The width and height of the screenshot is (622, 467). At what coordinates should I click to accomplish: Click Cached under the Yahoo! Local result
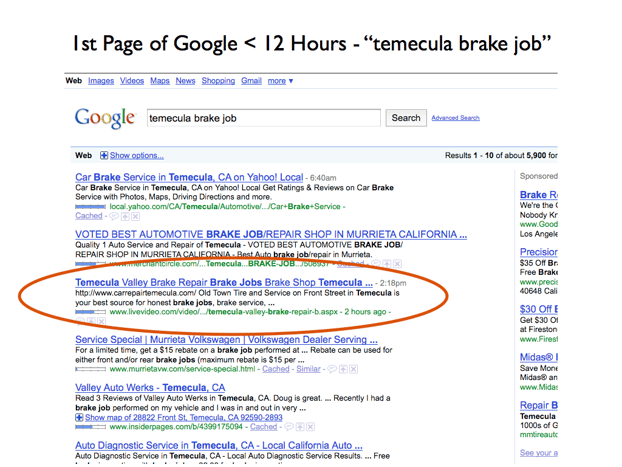tap(89, 216)
